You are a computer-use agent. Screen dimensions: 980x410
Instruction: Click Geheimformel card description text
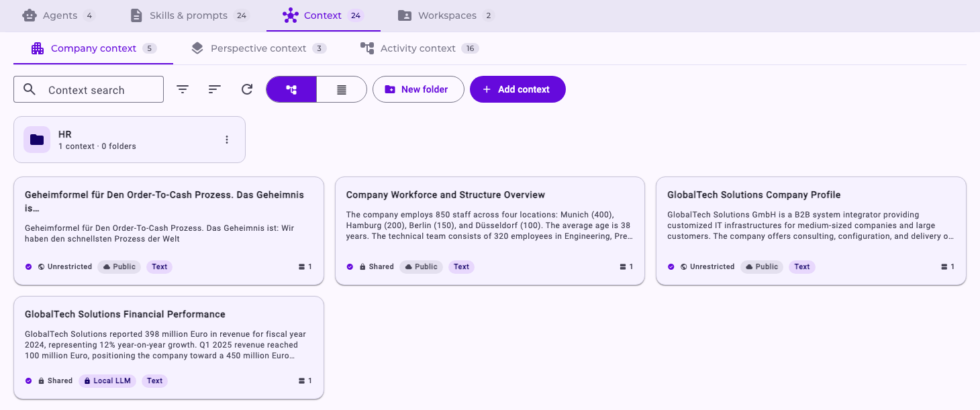click(x=160, y=234)
